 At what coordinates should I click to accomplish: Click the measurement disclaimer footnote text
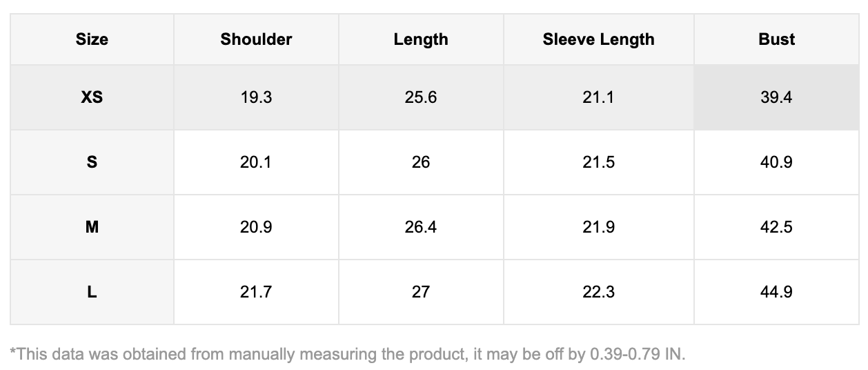click(x=348, y=354)
